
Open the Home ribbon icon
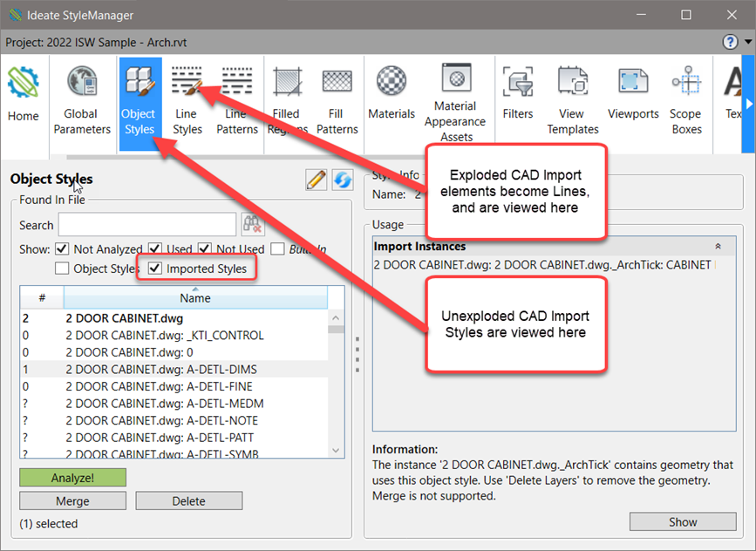pos(24,94)
